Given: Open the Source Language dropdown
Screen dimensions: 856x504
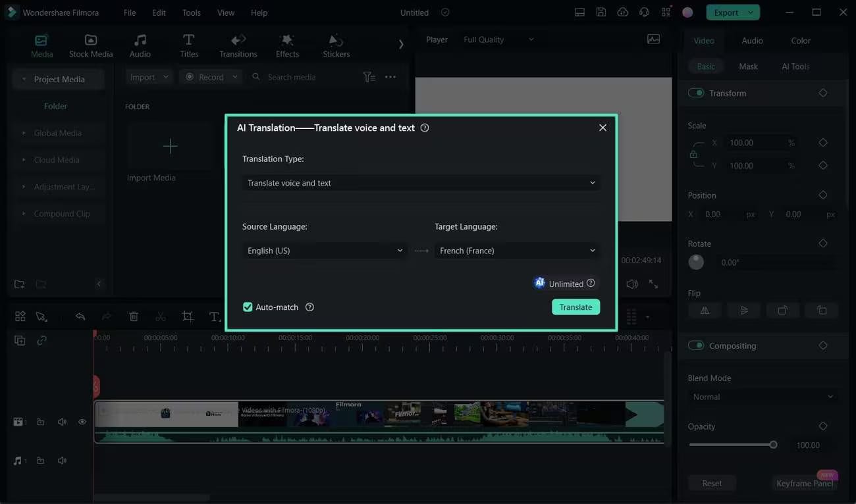Looking at the screenshot, I should point(325,251).
